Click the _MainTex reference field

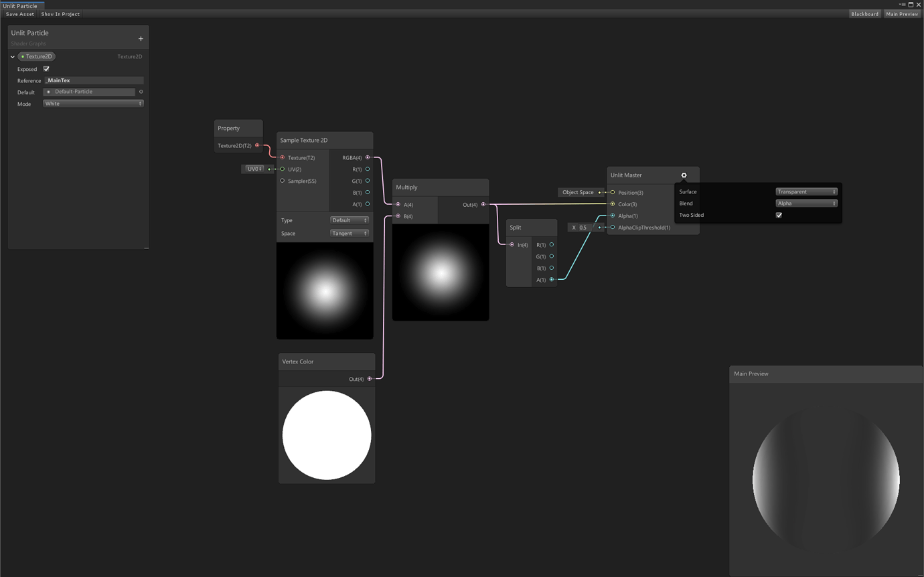(94, 80)
